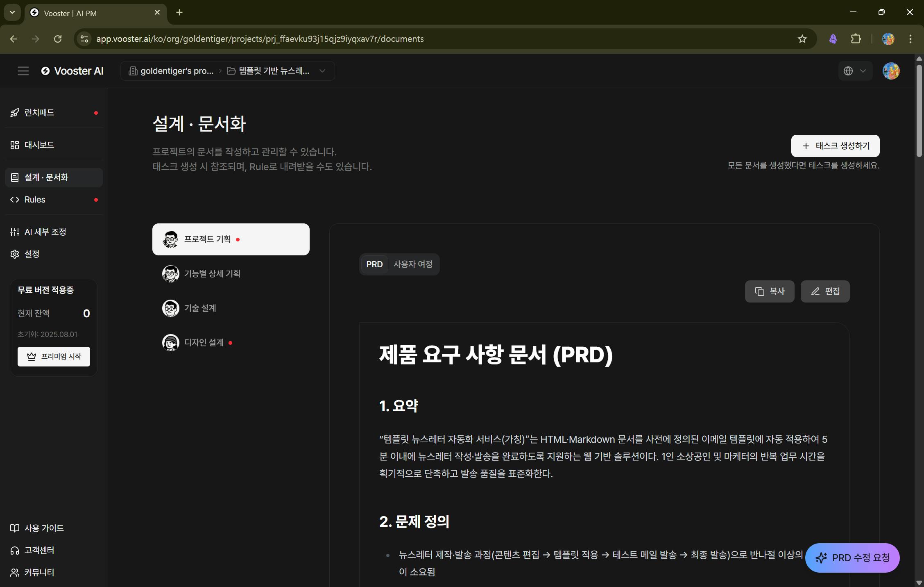Click the 태스크 생성하기 button
This screenshot has height=587, width=924.
coord(835,146)
